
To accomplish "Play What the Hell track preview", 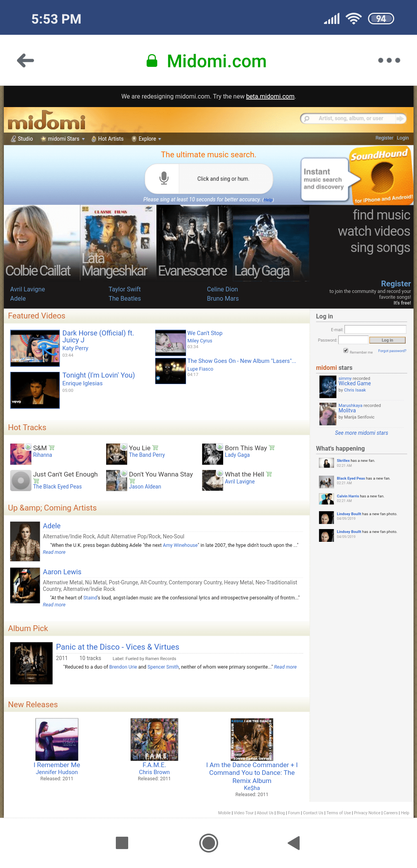I will pyautogui.click(x=220, y=473).
